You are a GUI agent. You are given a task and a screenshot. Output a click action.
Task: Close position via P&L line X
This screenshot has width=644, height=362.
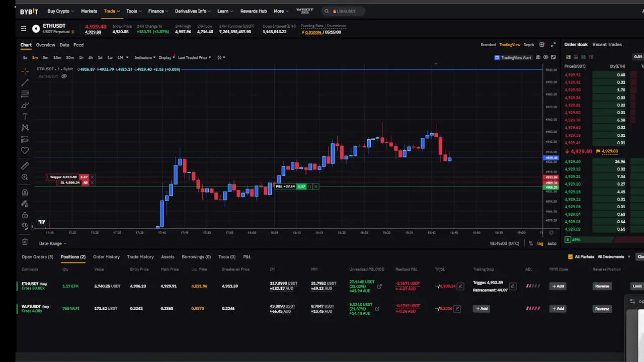click(x=316, y=187)
